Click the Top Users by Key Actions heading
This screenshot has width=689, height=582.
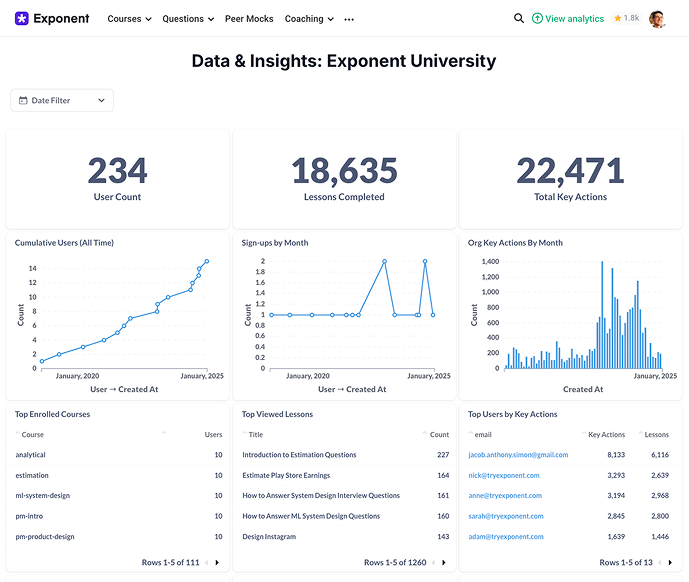point(512,415)
